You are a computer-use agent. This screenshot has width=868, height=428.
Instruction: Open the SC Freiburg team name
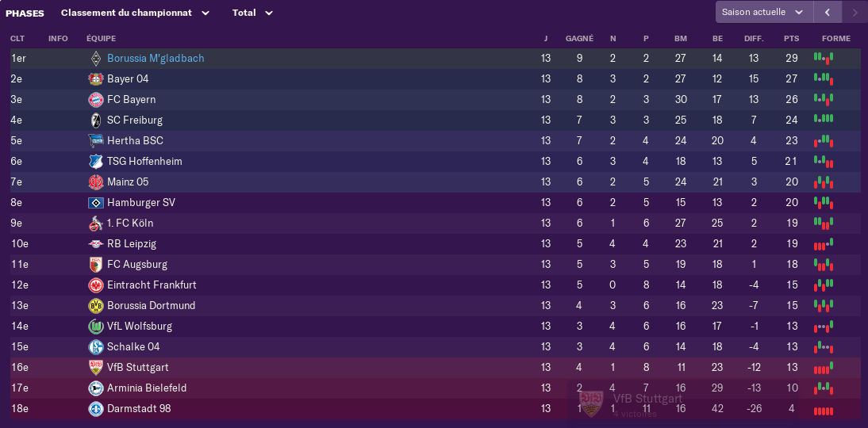click(x=135, y=120)
